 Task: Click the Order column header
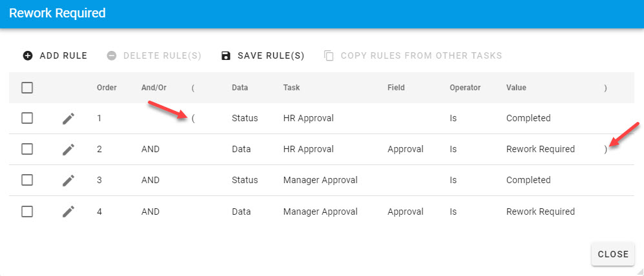[107, 88]
